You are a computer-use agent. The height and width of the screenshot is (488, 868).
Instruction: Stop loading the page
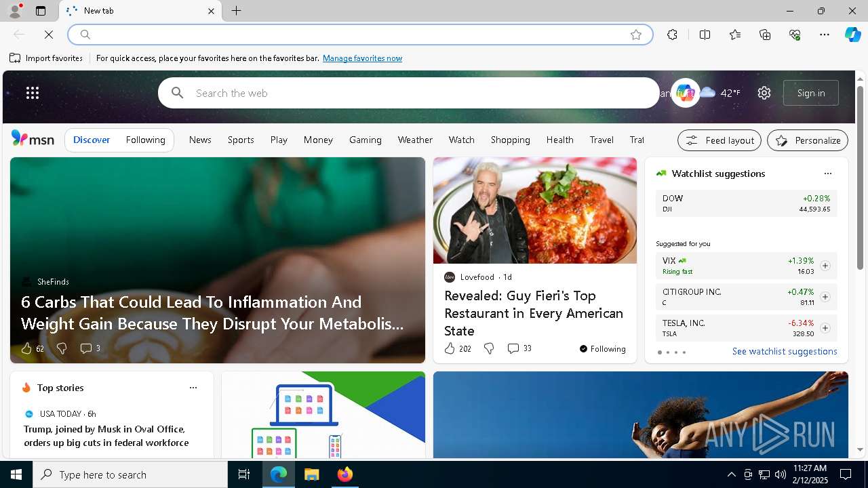point(49,35)
